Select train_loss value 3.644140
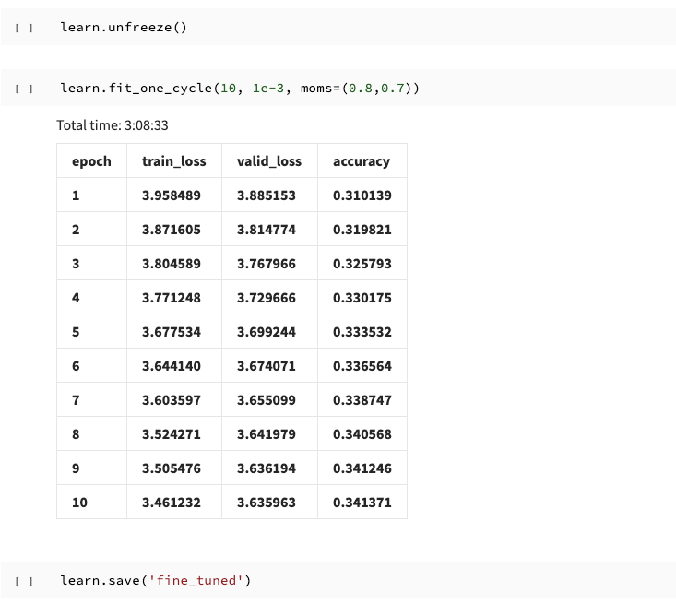Screen dimensions: 676x616 (x=172, y=365)
